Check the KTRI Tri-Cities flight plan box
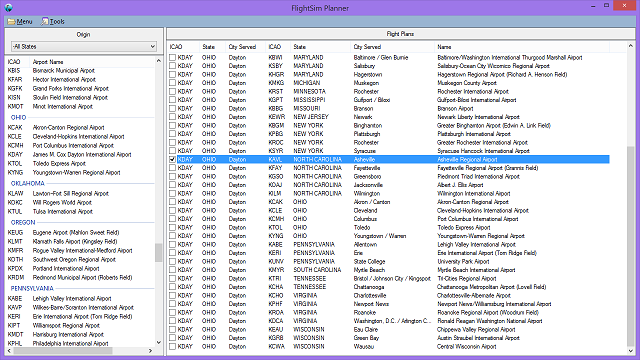Screen dimensions: 640x360 pos(172,278)
